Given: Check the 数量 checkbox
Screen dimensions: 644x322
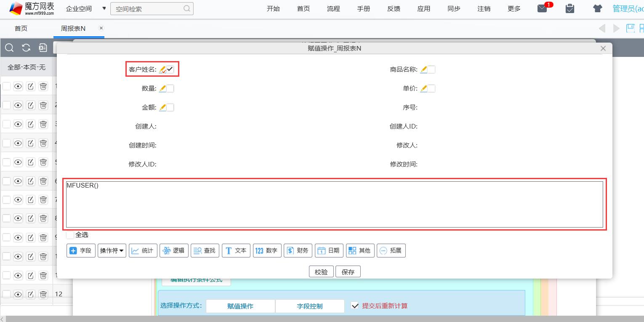Looking at the screenshot, I should 170,89.
